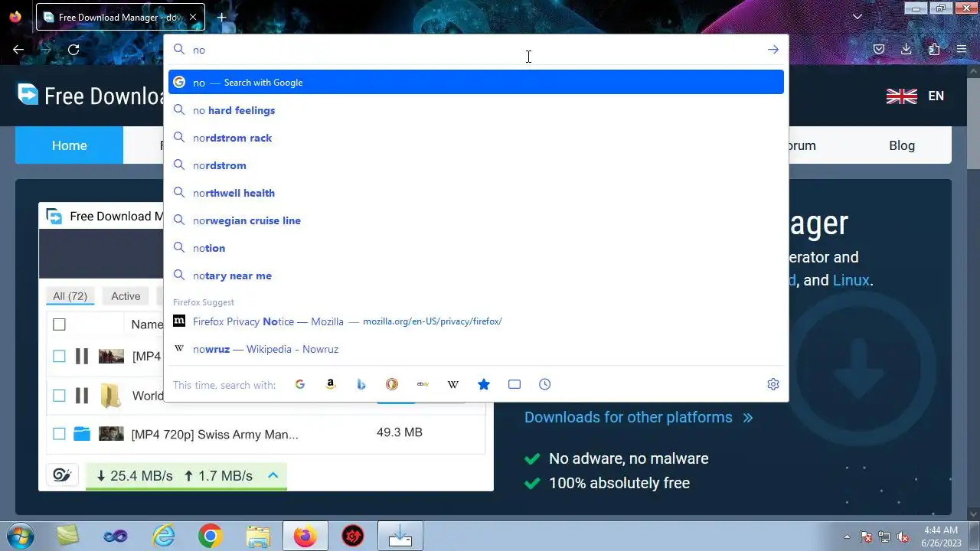Tick checkbox for Swiss Army Man row
Image resolution: width=980 pixels, height=551 pixels.
click(59, 434)
